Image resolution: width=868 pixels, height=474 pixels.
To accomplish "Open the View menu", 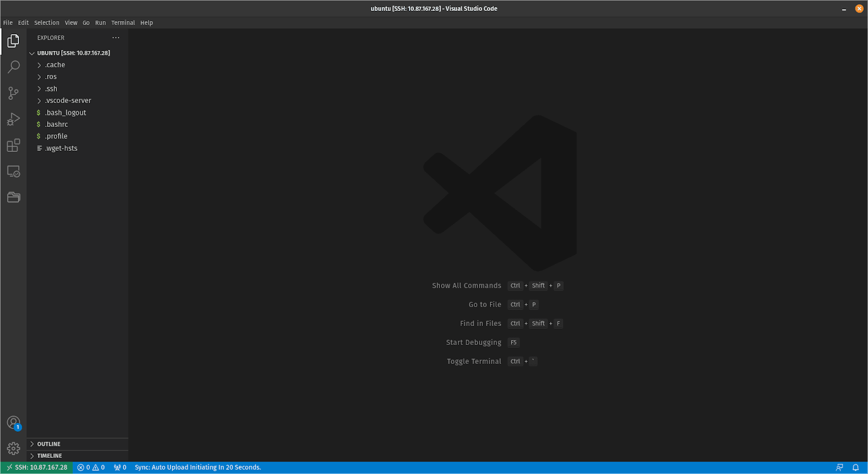I will 71,23.
